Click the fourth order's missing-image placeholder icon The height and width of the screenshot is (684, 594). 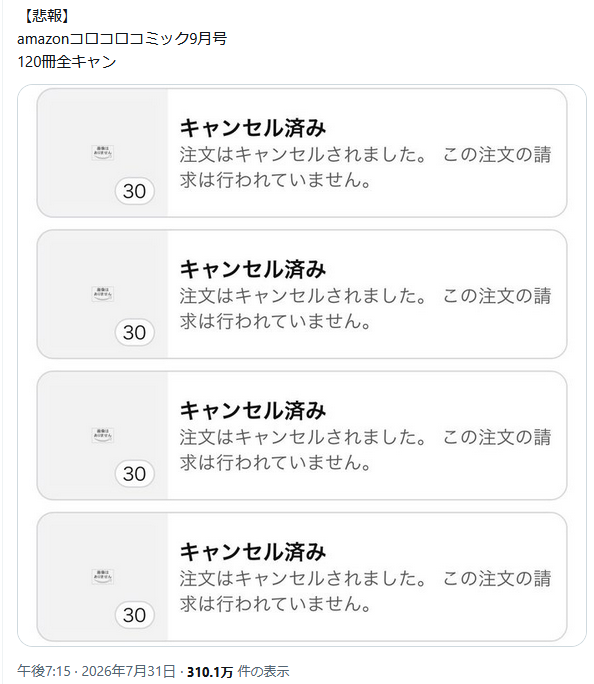[x=102, y=577]
